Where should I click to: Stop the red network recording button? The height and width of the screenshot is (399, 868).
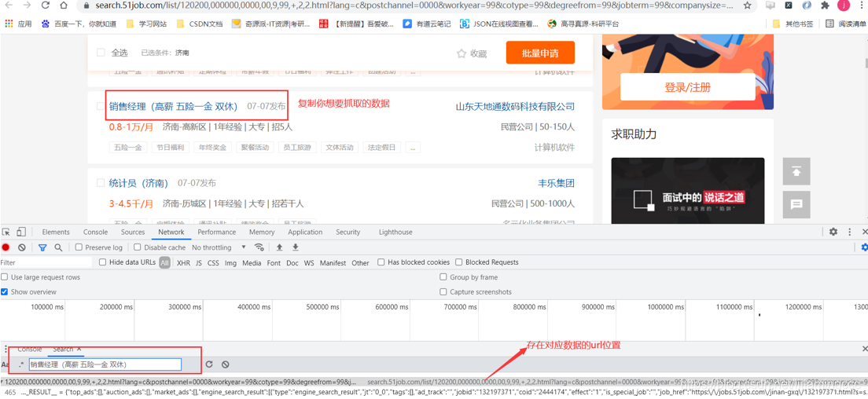click(6, 247)
